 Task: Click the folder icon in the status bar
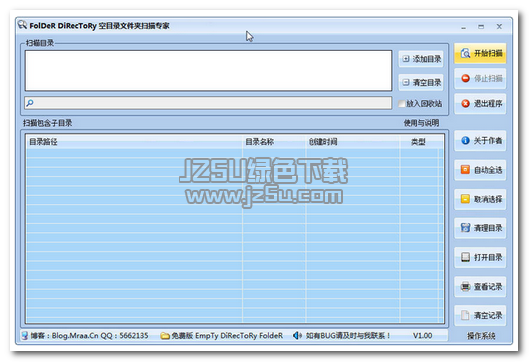pos(165,336)
